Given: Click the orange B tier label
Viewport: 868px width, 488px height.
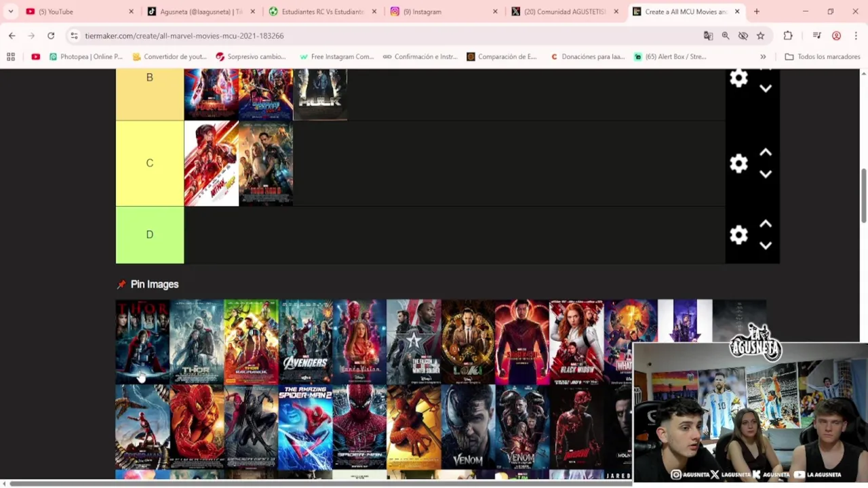Looking at the screenshot, I should coord(150,94).
